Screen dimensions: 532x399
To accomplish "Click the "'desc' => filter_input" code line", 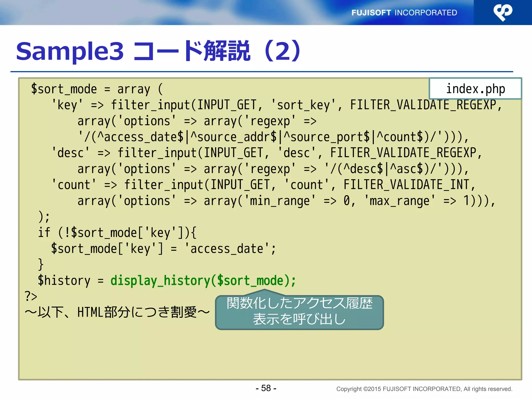I will 267,153.
